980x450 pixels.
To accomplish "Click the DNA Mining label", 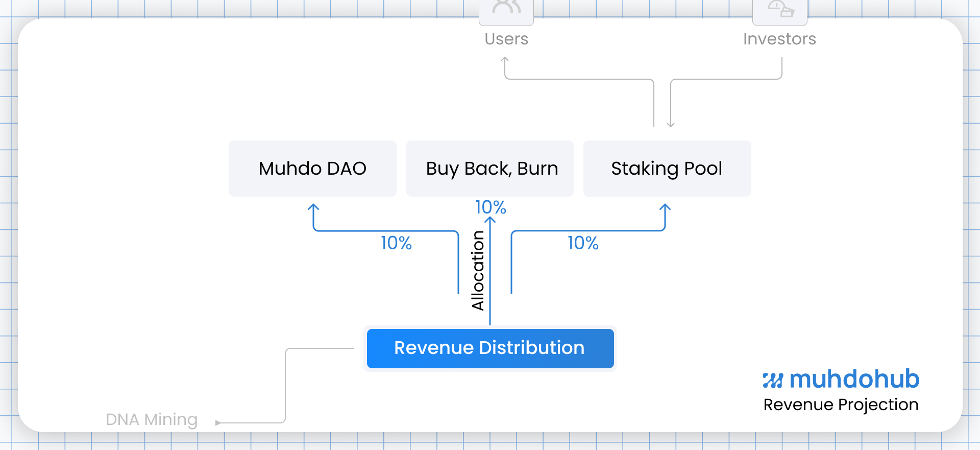I will pos(152,419).
